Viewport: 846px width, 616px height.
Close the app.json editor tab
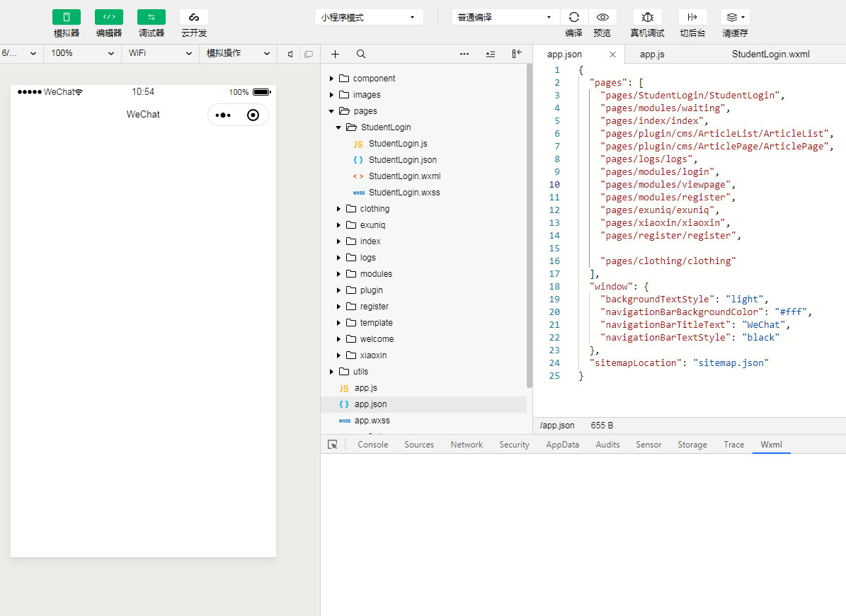coord(612,55)
